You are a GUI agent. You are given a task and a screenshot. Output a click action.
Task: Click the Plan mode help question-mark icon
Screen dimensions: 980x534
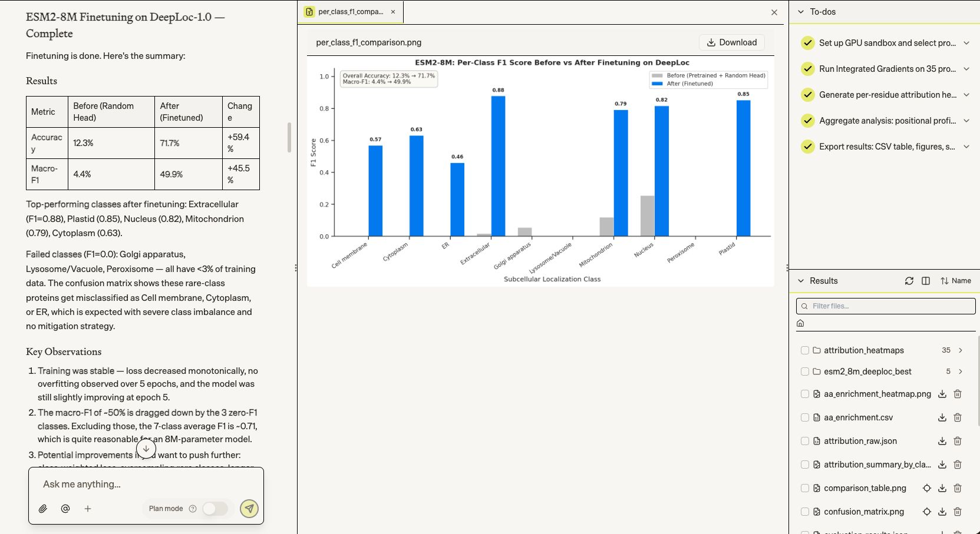(193, 509)
